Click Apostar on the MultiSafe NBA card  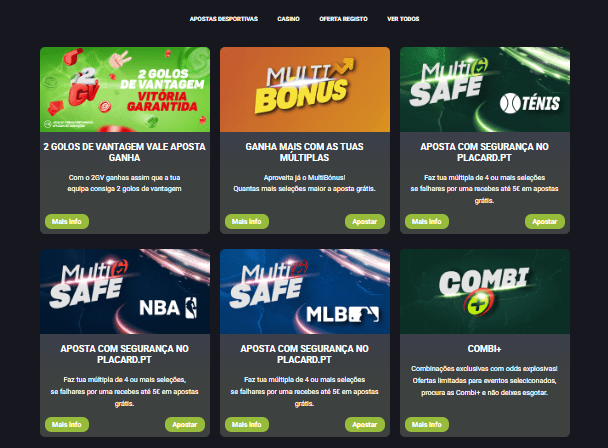(x=185, y=424)
